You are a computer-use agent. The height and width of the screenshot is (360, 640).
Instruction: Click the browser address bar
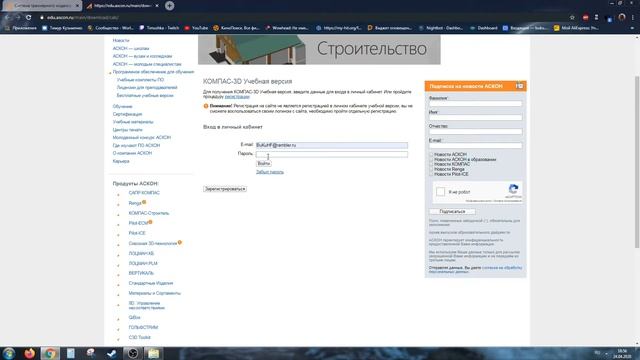302,18
